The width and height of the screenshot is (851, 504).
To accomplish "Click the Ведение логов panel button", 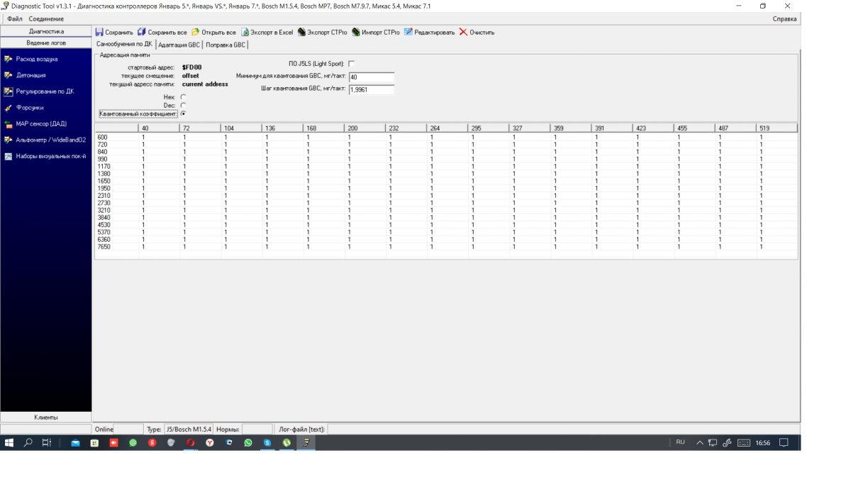I will (46, 43).
